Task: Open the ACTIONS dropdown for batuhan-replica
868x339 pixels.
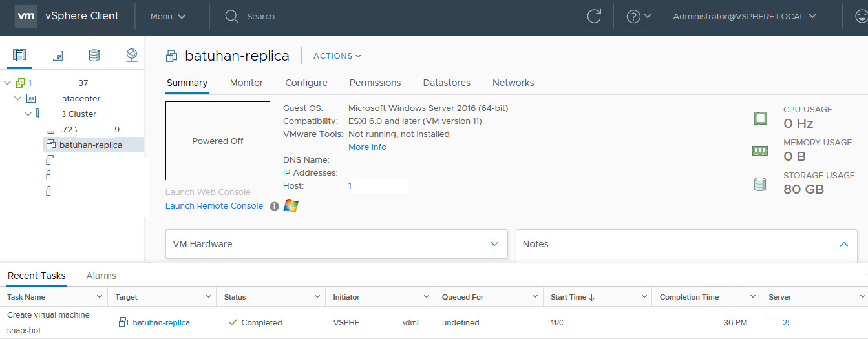Action: point(337,56)
